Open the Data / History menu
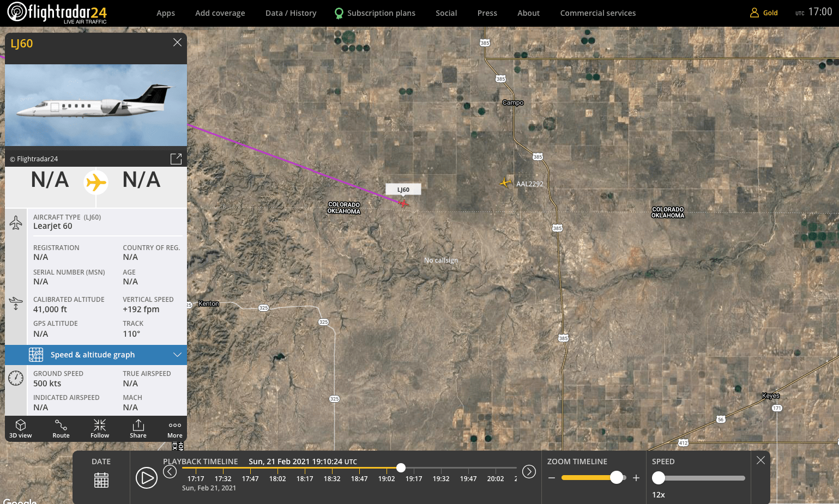 291,13
